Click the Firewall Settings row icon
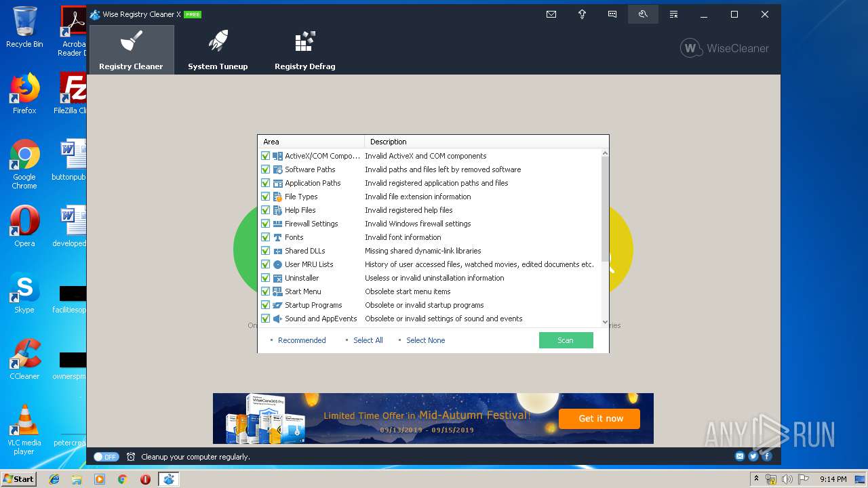Image resolution: width=868 pixels, height=488 pixels. pyautogui.click(x=277, y=224)
